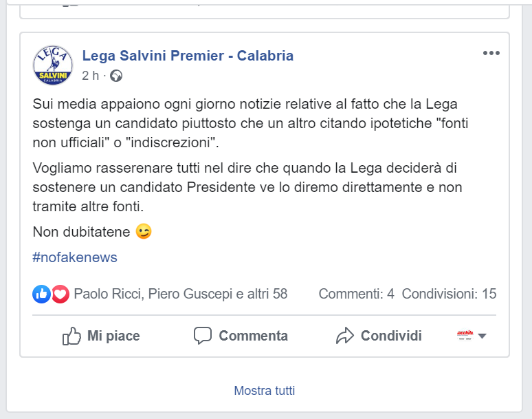The width and height of the screenshot is (532, 419).
Task: Click the red heart reaction icon
Action: pos(60,294)
